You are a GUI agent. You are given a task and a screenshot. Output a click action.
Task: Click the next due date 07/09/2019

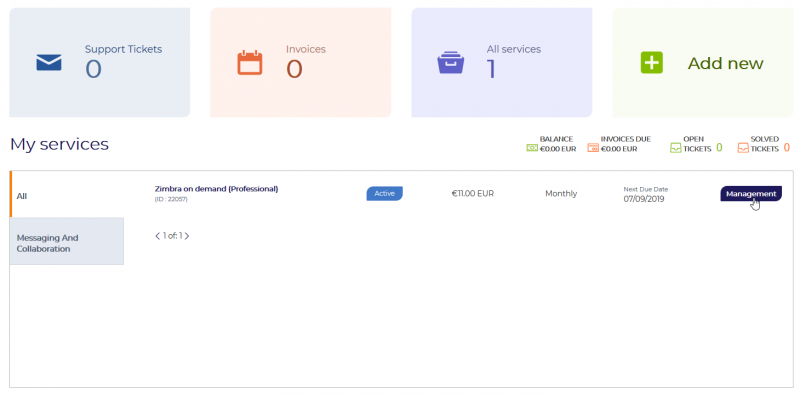(644, 199)
